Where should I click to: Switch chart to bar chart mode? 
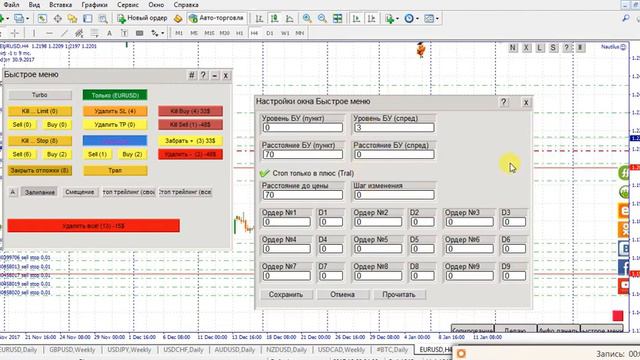(x=259, y=18)
